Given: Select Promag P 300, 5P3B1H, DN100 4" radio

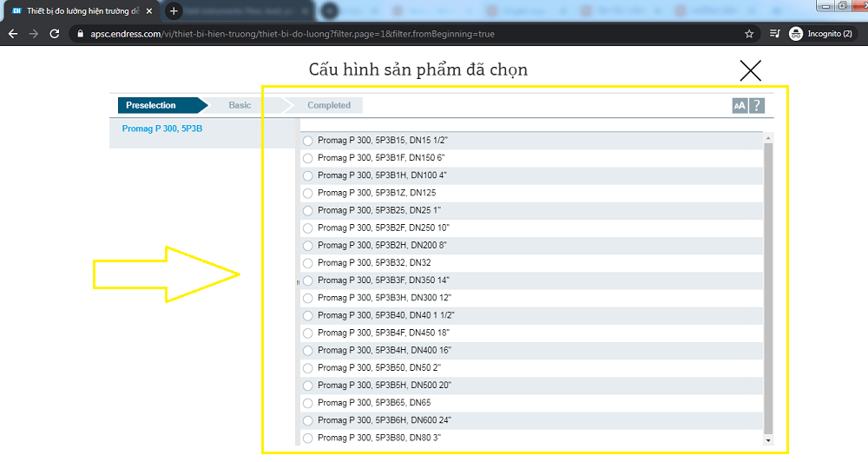Looking at the screenshot, I should click(x=308, y=175).
